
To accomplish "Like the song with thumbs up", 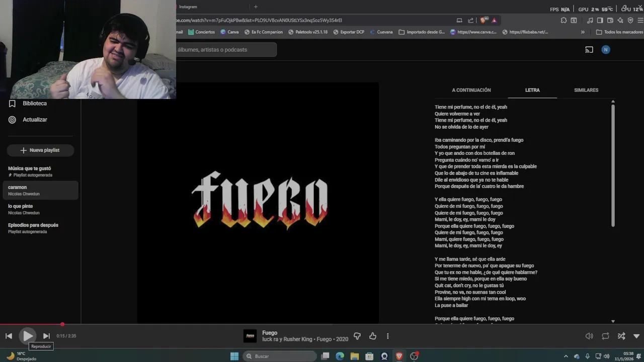I will click(373, 336).
